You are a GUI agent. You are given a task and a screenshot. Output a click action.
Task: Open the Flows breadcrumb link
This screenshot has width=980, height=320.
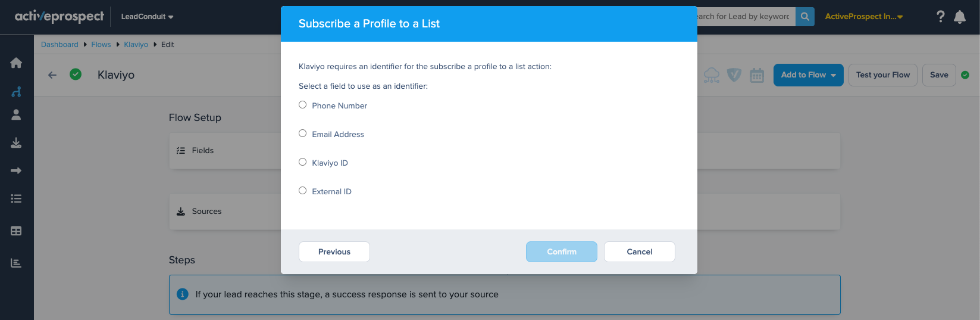point(101,45)
